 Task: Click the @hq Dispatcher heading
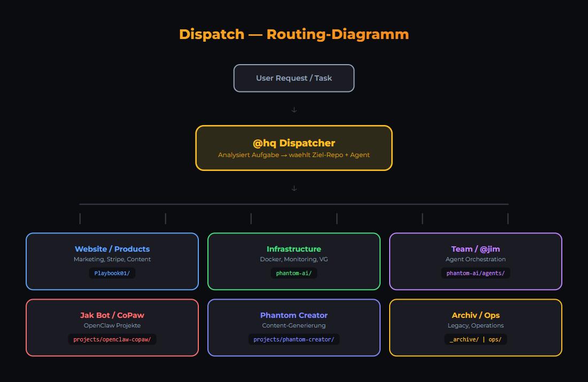click(x=294, y=143)
